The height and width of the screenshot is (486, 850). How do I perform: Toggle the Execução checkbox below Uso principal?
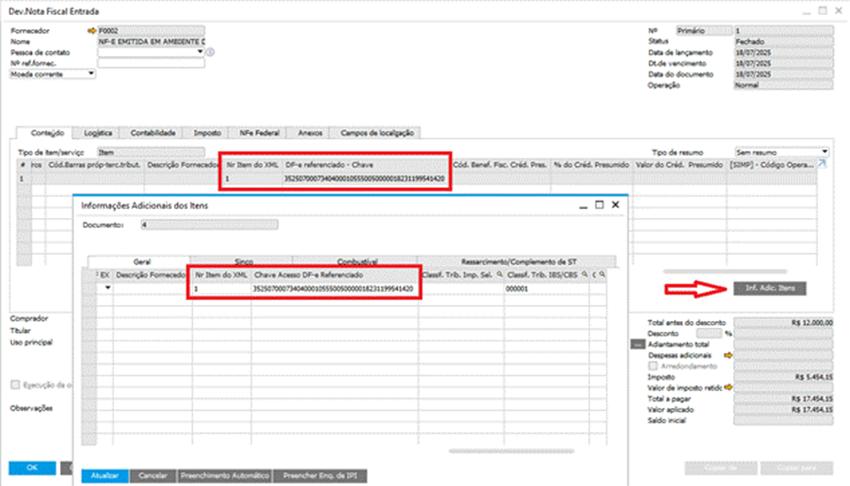pos(15,384)
